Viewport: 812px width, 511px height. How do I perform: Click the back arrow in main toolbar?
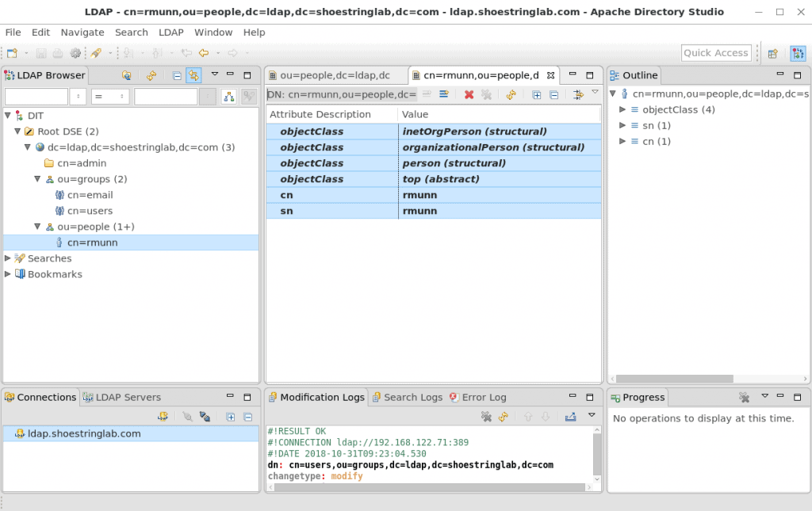[204, 53]
